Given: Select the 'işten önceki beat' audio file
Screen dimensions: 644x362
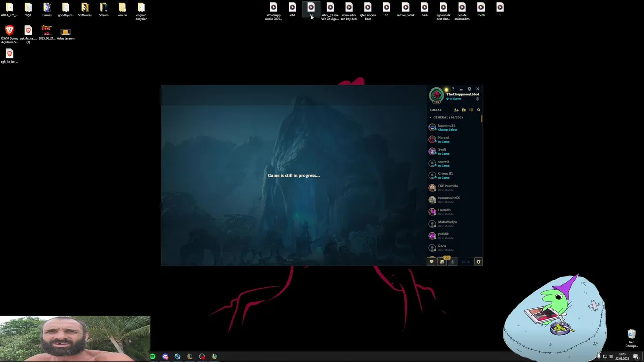Looking at the screenshot, I should [x=368, y=11].
